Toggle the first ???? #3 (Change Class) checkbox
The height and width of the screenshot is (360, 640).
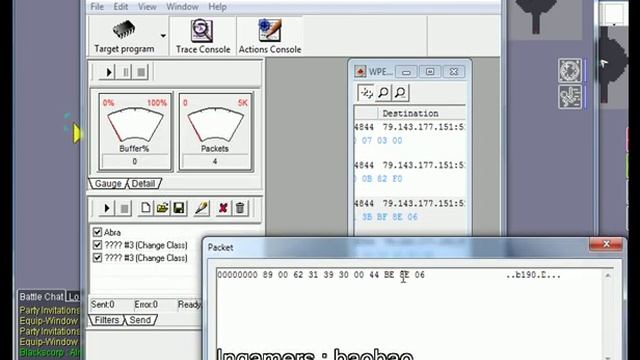coord(97,245)
